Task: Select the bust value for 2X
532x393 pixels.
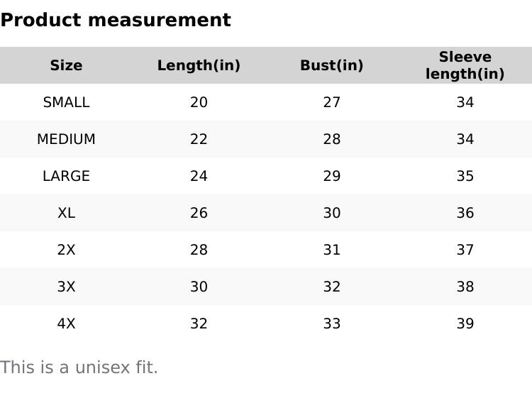Action: tap(331, 250)
